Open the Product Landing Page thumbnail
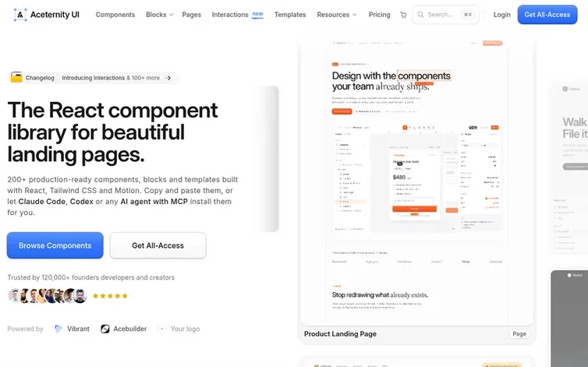 (x=416, y=182)
